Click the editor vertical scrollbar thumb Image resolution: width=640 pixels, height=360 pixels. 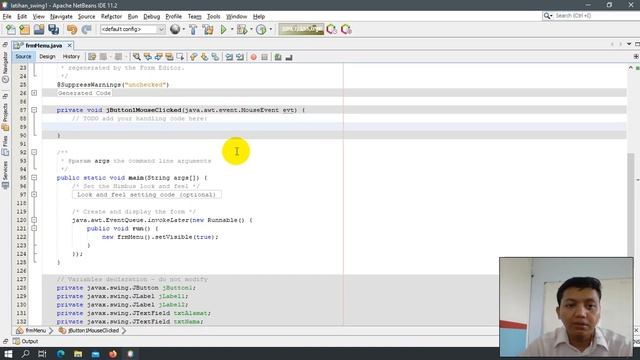[631, 204]
